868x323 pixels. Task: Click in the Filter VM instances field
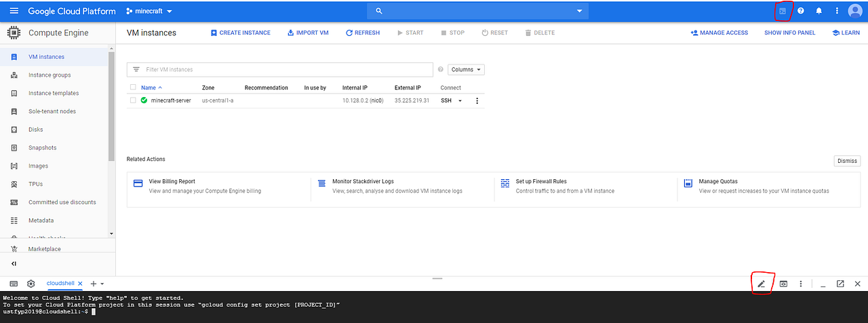pos(279,69)
